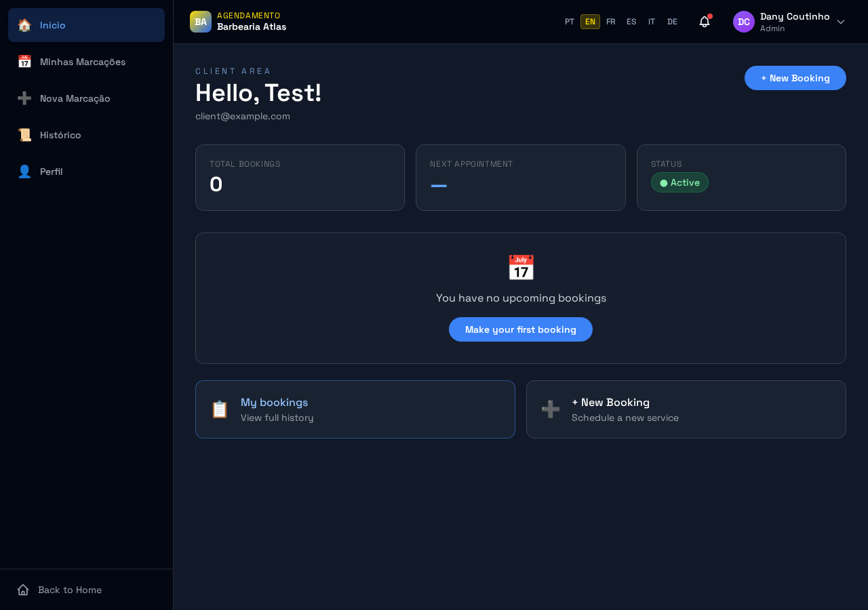Click the BA logo icon in header
The width and height of the screenshot is (868, 610).
[201, 22]
